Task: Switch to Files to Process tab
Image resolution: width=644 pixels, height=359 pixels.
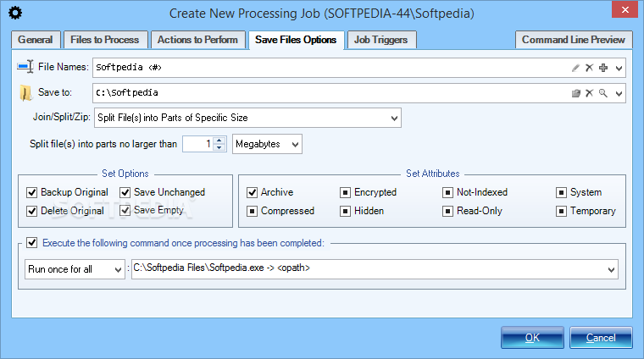Action: tap(105, 40)
